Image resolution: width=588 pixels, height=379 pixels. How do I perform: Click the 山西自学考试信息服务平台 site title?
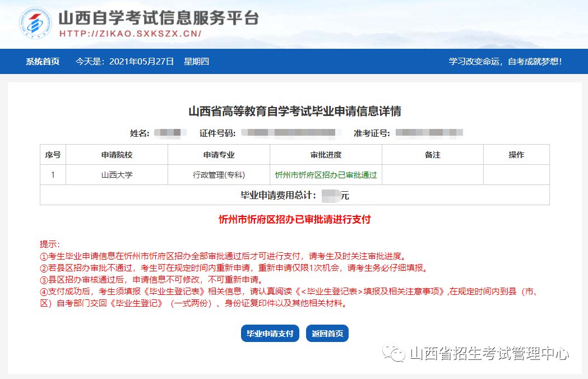(159, 18)
